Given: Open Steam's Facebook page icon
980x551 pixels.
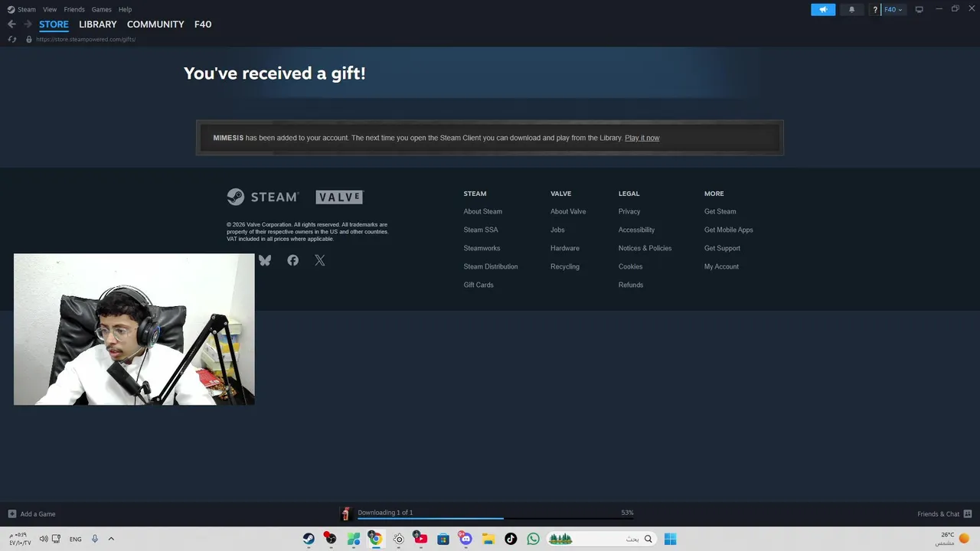Looking at the screenshot, I should click(292, 260).
